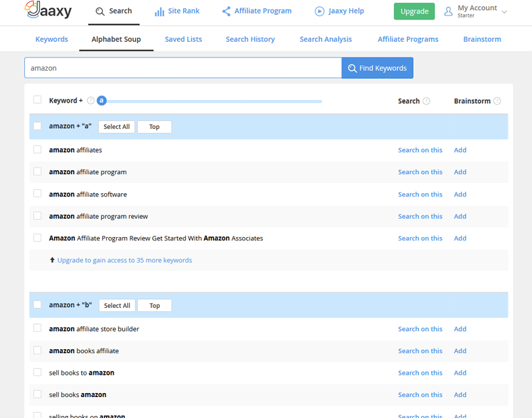Screen dimensions: 532x418
Task: Click the alphabet letter slider handle
Action: pos(101,101)
